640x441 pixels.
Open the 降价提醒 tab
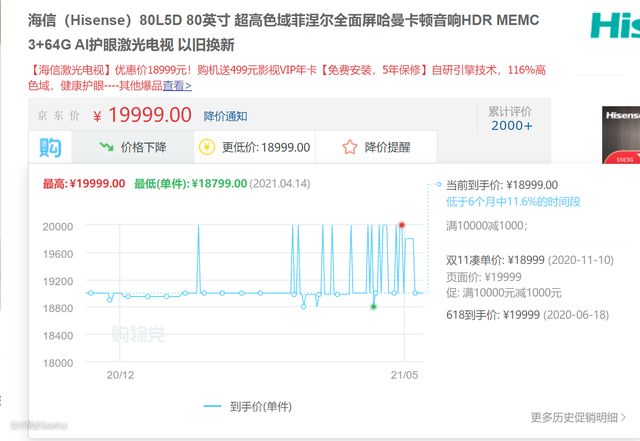click(376, 147)
